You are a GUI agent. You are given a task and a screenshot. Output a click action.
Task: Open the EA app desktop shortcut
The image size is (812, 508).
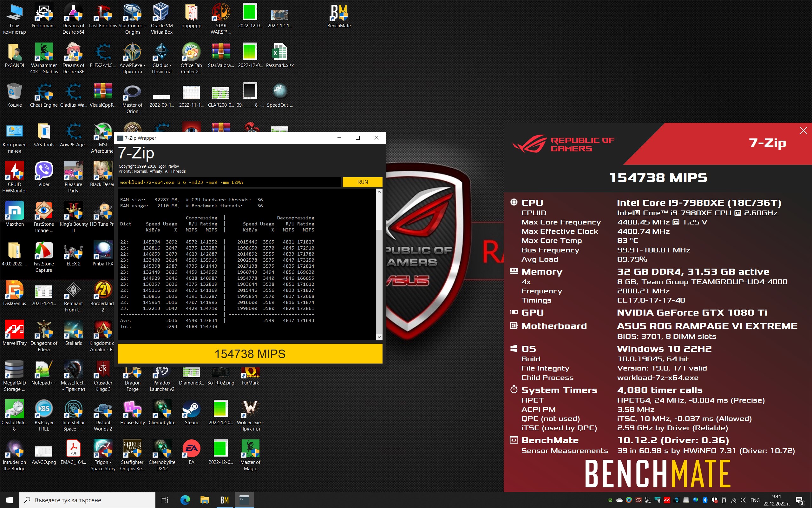click(191, 452)
